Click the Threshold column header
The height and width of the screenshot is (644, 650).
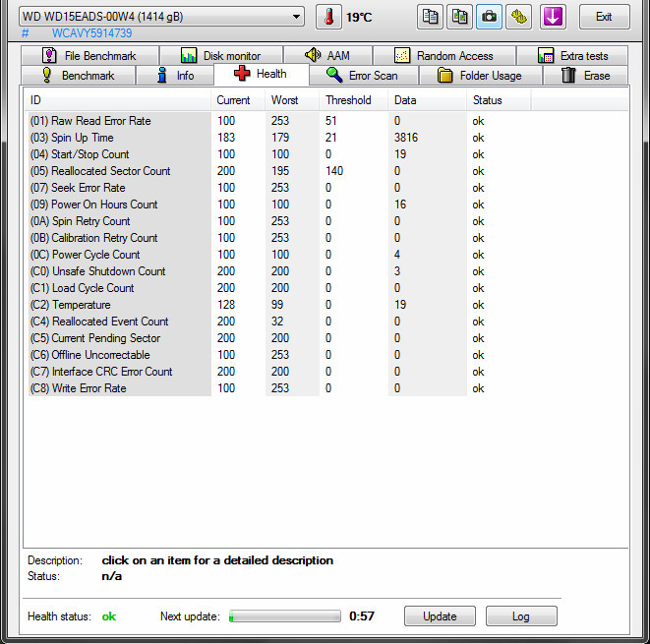(354, 100)
